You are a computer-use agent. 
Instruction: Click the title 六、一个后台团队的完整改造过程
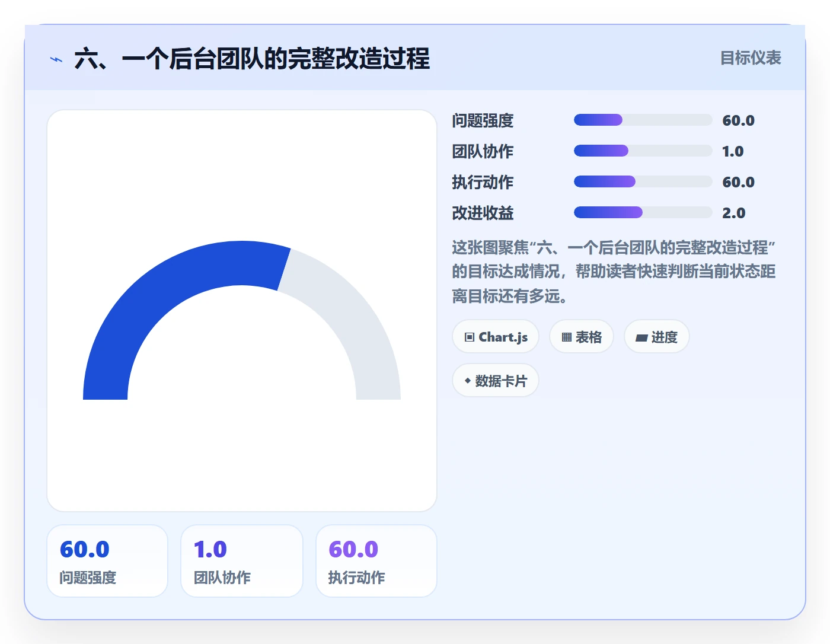[252, 59]
